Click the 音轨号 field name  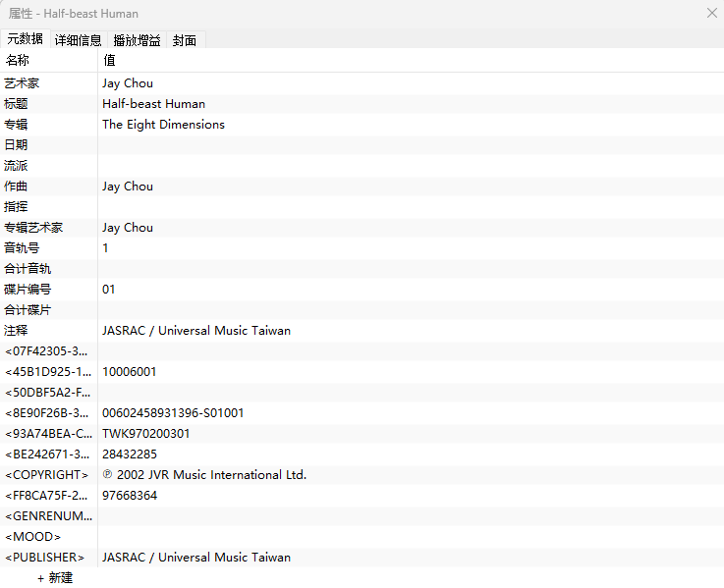click(x=22, y=248)
